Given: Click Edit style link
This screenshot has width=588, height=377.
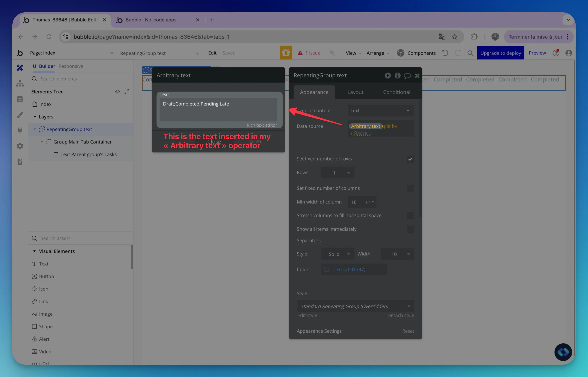Looking at the screenshot, I should [x=307, y=316].
